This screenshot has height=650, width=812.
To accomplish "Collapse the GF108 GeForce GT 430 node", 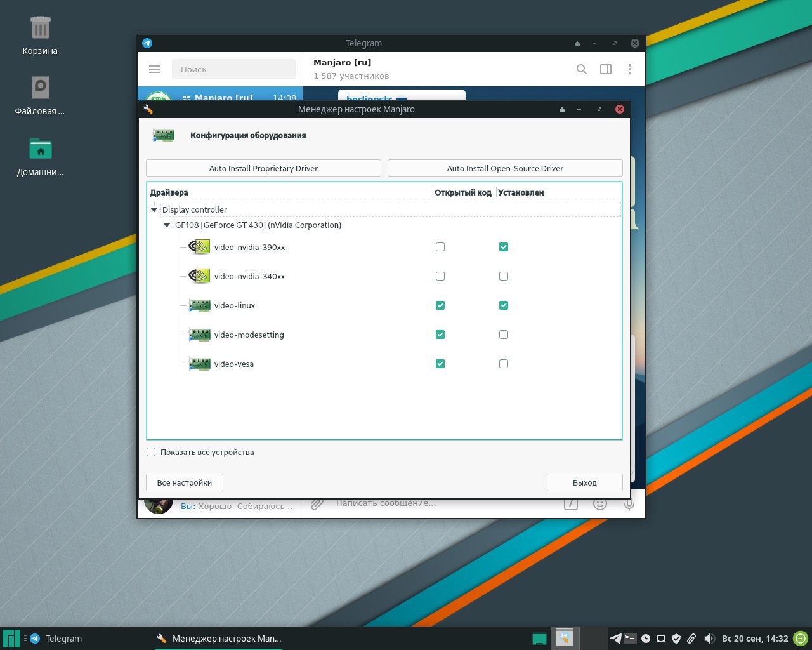I will click(x=167, y=225).
